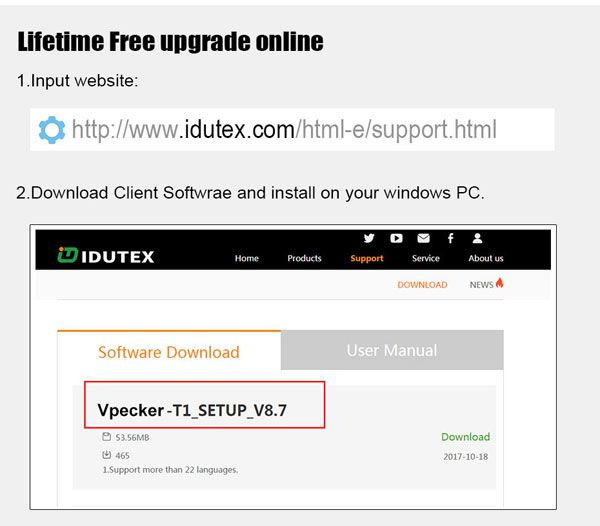Click the Twitter bird icon
This screenshot has width=600, height=526.
tap(369, 238)
